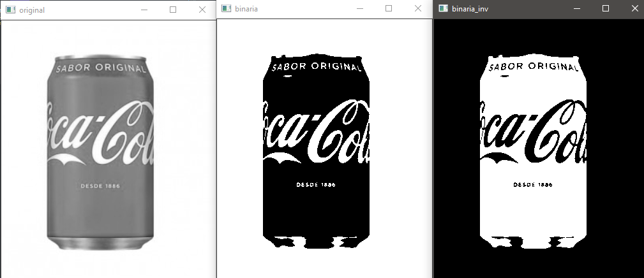Click the grayscale can image in original window
This screenshot has width=644, height=278.
coord(100,152)
